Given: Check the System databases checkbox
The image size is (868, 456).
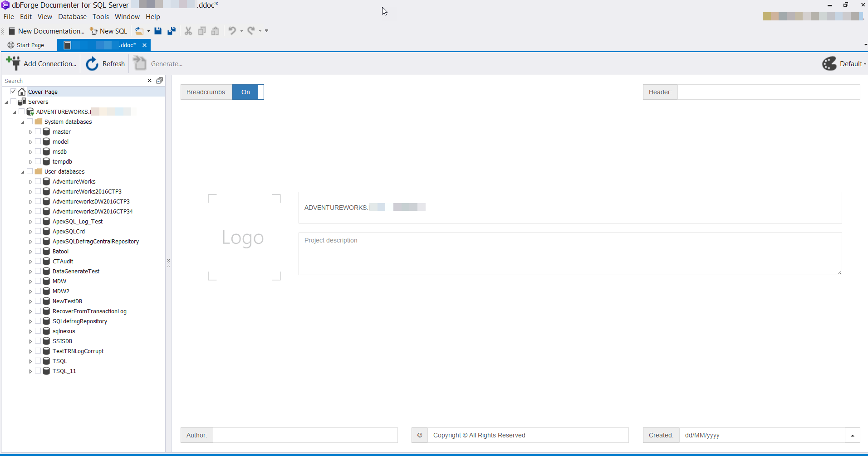Looking at the screenshot, I should (x=30, y=121).
